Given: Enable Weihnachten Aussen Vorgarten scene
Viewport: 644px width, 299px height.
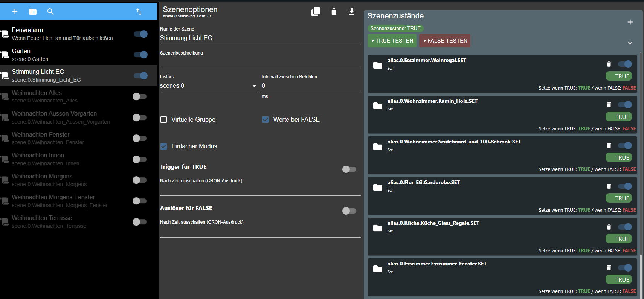Looking at the screenshot, I should coord(139,117).
